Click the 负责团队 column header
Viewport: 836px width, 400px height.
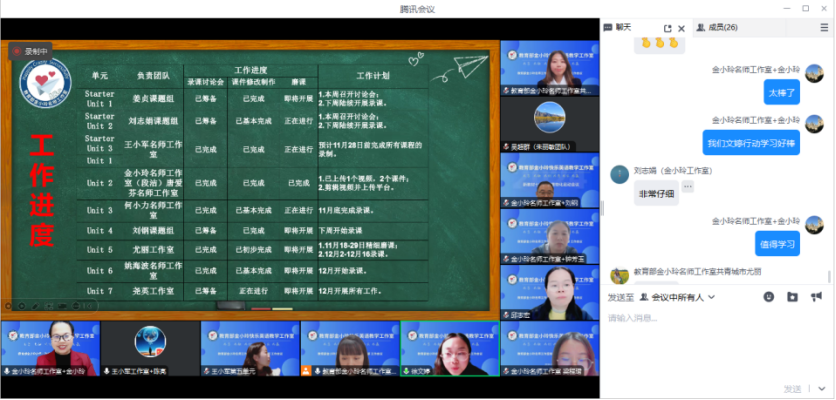(x=153, y=76)
